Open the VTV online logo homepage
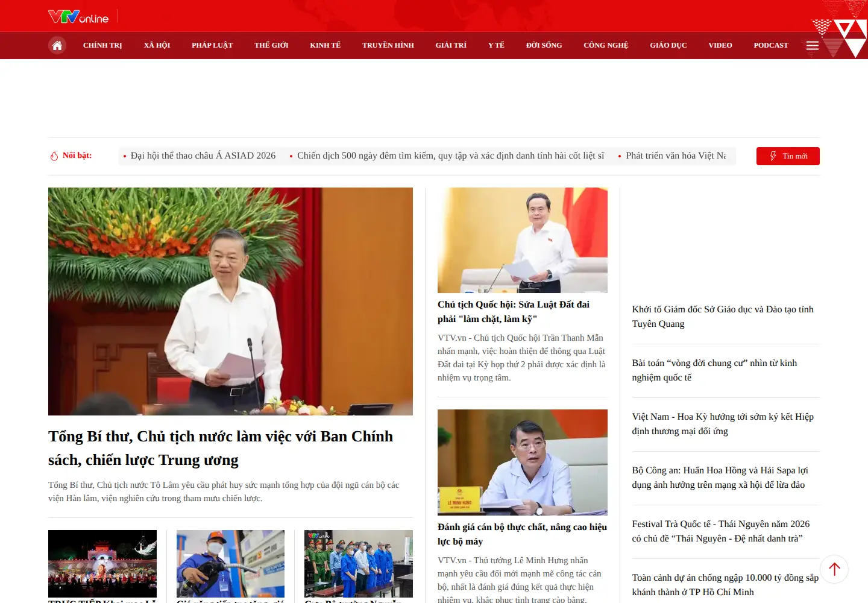The image size is (868, 603). coord(78,16)
